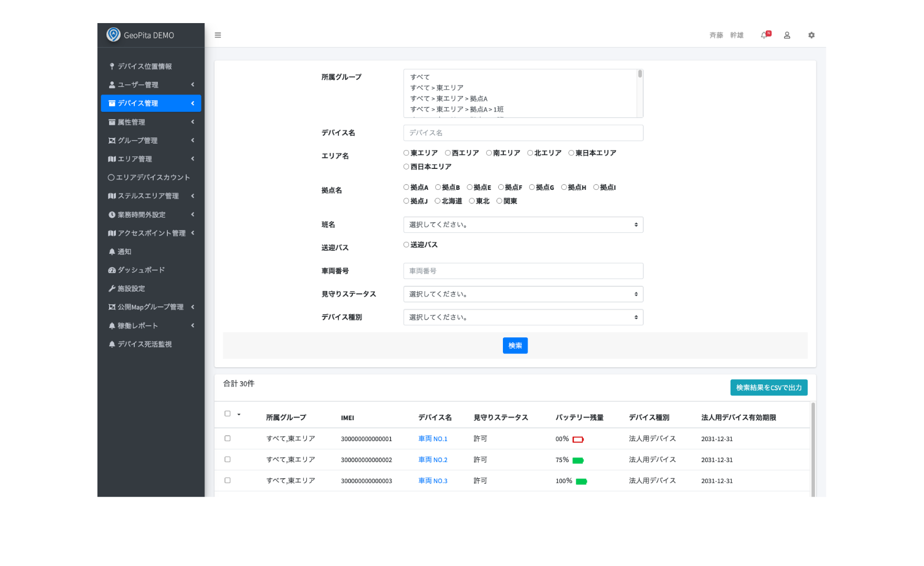The image size is (924, 566).
Task: Click the デバイス名 text field
Action: click(x=523, y=133)
